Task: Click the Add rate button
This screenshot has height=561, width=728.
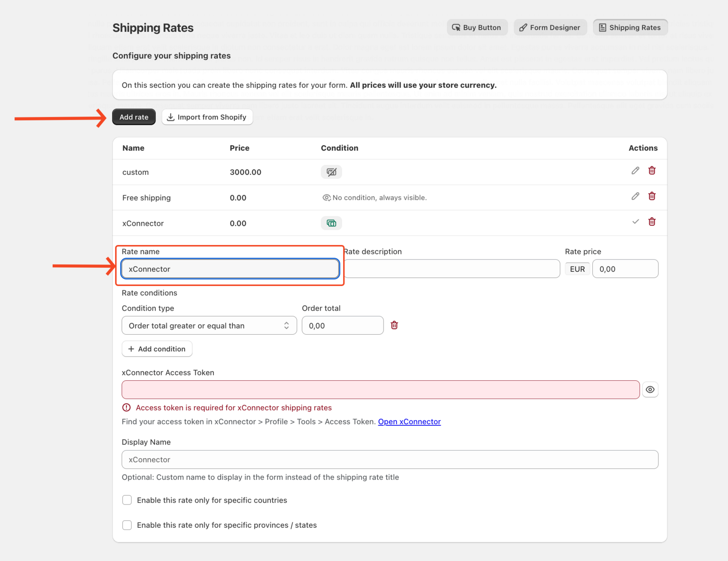Action: (x=134, y=117)
